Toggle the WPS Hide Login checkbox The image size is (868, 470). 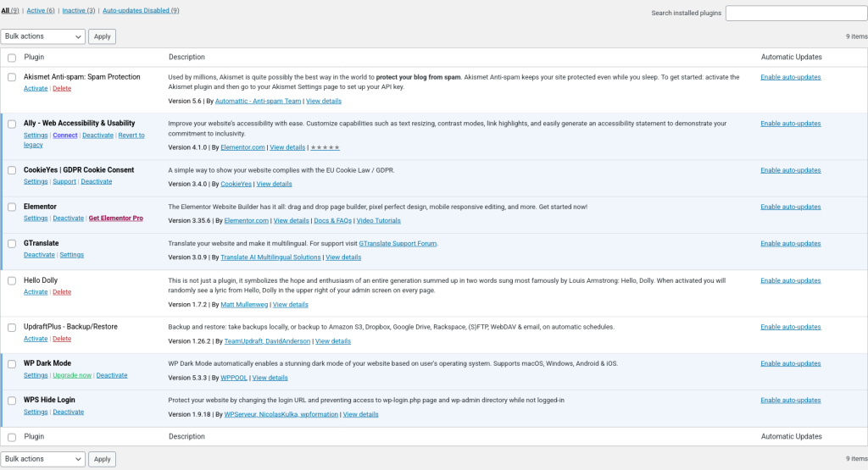12,401
